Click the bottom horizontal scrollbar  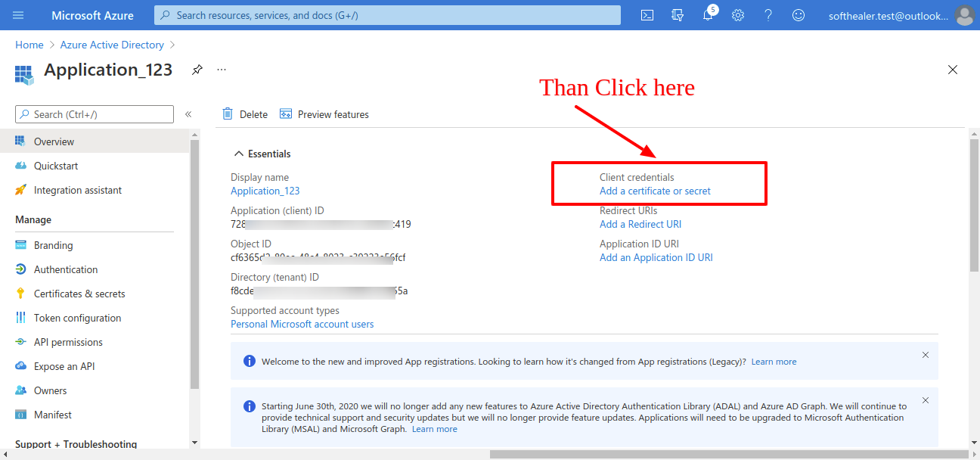(x=728, y=454)
